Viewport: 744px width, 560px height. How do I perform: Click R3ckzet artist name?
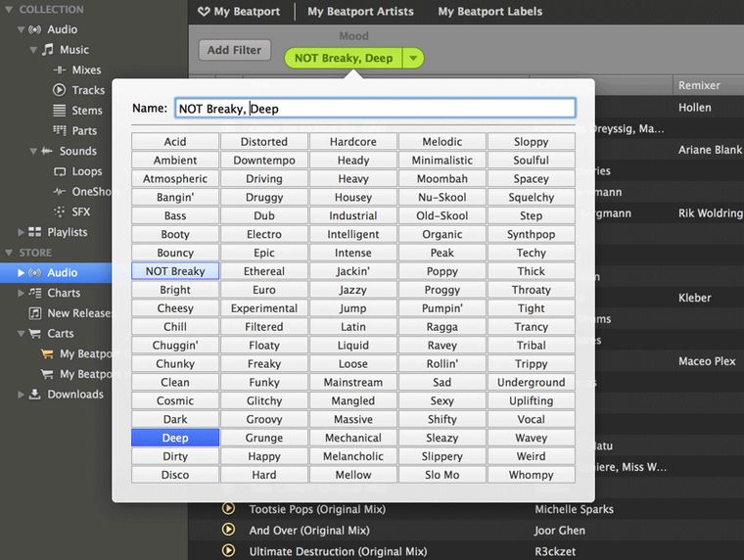pos(555,551)
